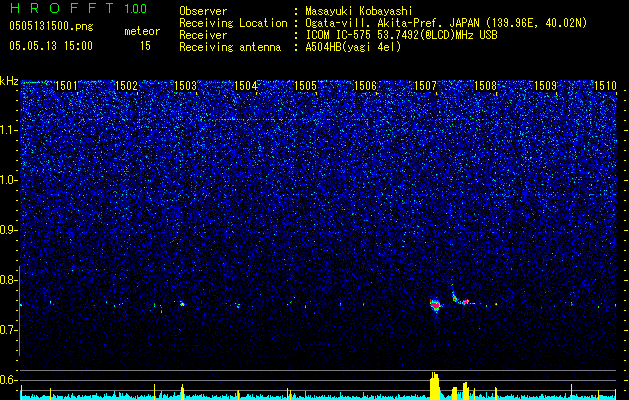
Task: Click the 1510 time marker
Action: point(605,86)
